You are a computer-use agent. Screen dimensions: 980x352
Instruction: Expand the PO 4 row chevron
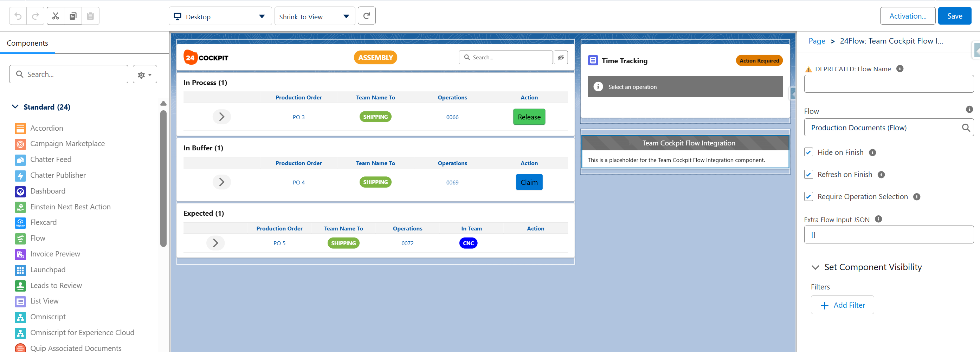point(221,182)
